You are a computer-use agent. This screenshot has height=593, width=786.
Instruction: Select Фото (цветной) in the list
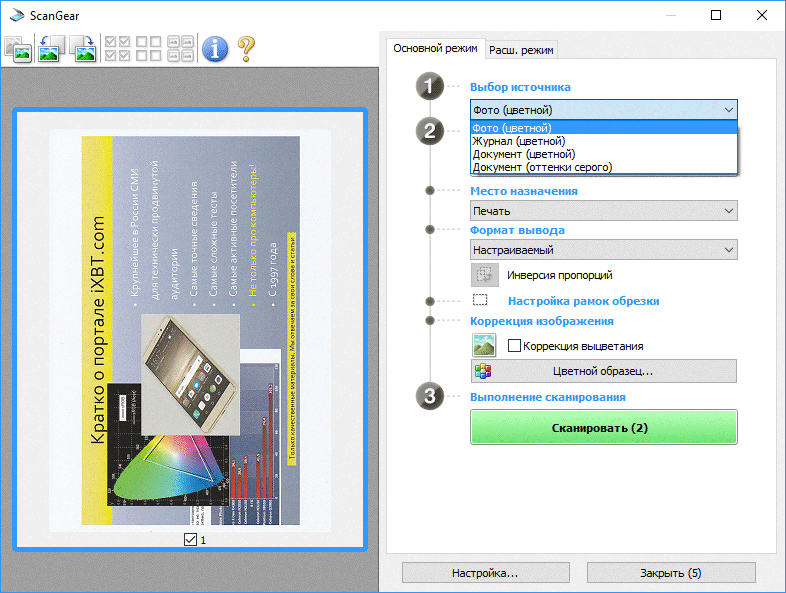click(x=604, y=128)
